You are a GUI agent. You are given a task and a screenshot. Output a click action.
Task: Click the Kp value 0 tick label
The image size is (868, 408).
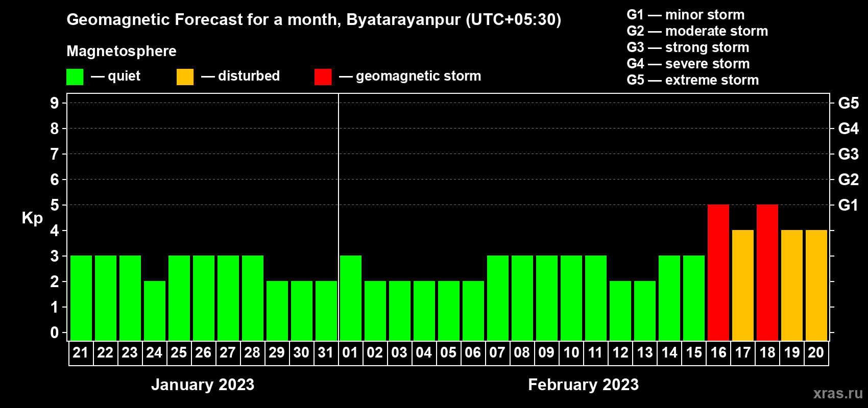(54, 333)
